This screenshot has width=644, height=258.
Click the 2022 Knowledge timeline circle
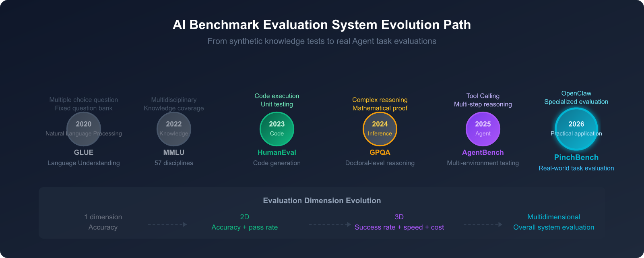point(174,129)
